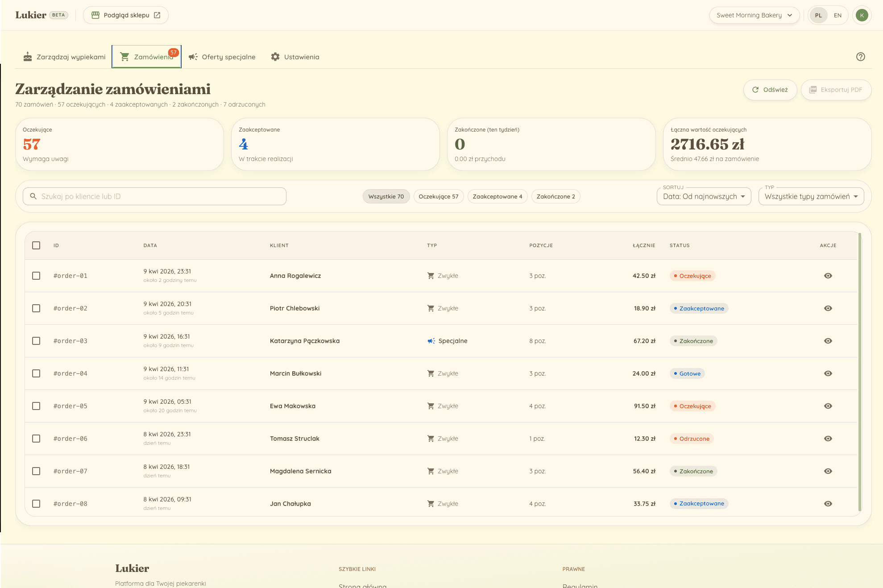Check the box for order-03
Viewport: 883px width, 588px height.
[36, 341]
